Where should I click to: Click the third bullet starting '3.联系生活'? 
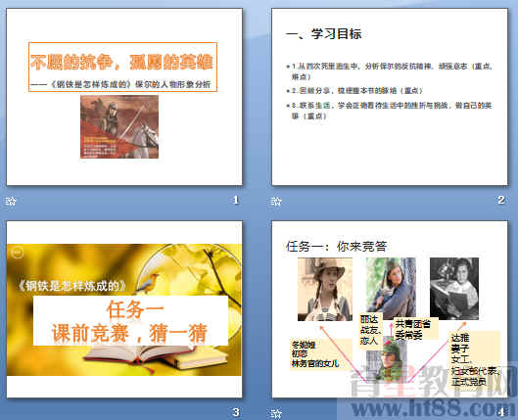(x=389, y=111)
